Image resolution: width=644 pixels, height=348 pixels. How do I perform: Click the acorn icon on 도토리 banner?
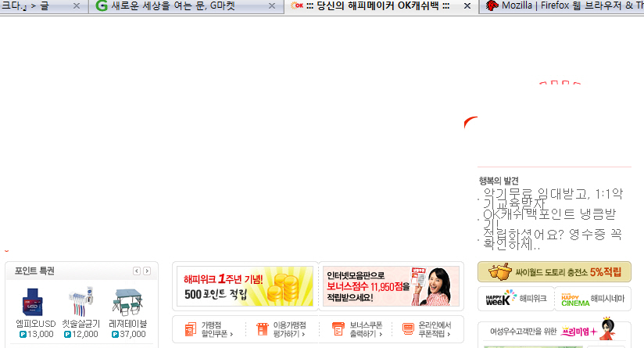pos(500,271)
